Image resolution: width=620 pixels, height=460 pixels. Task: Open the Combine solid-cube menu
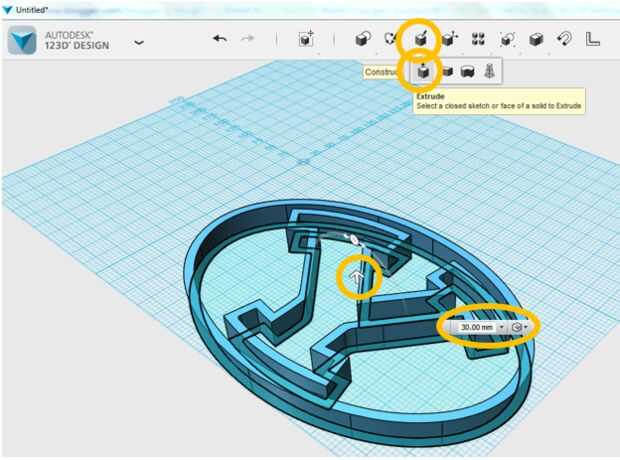(x=536, y=39)
